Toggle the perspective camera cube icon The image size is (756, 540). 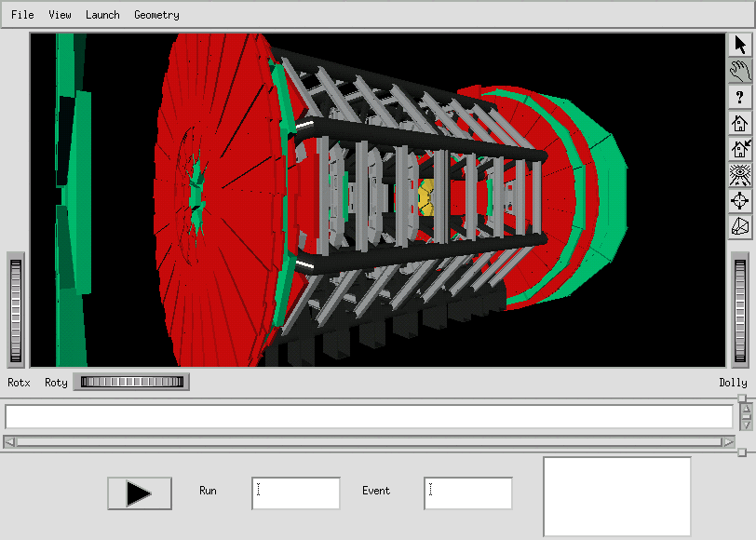(x=740, y=227)
